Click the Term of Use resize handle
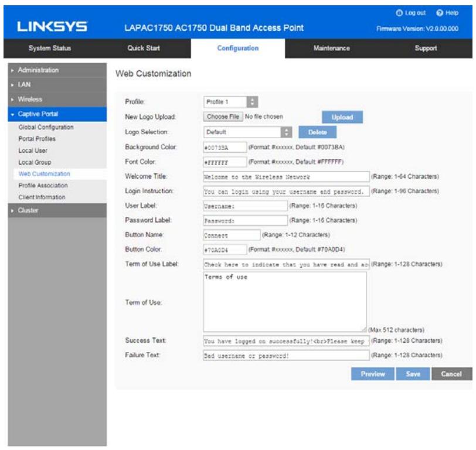 click(364, 329)
